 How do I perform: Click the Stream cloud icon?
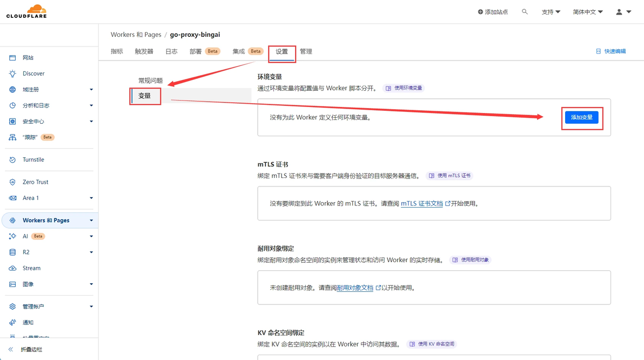click(x=13, y=268)
